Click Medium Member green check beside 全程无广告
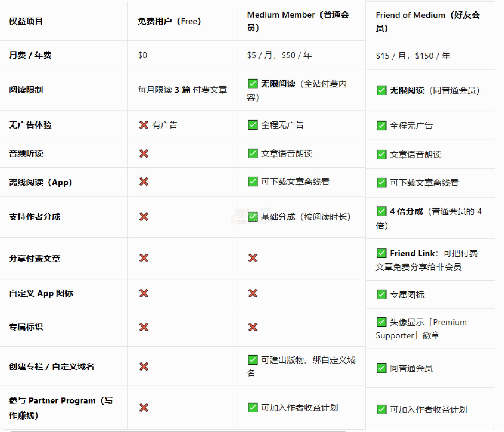This screenshot has height=432, width=504. point(253,125)
